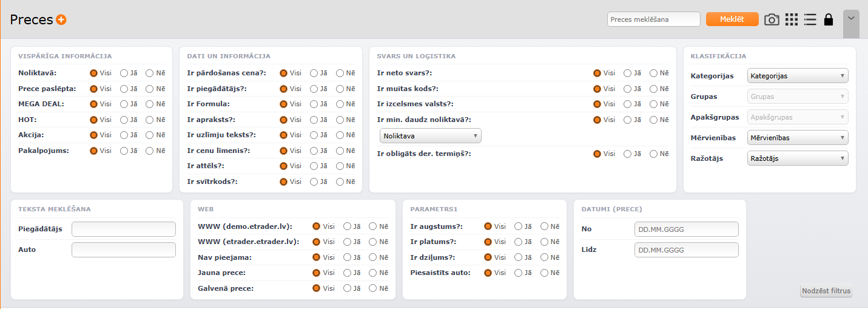Click the 'No' date input field
Viewport: 868px width, 309px height.
[x=686, y=229]
